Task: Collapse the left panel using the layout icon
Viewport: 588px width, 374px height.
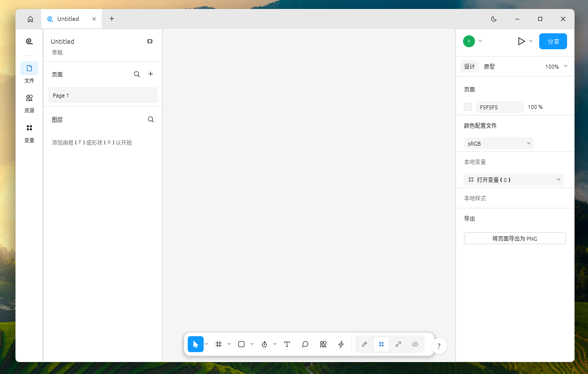Action: (150, 41)
